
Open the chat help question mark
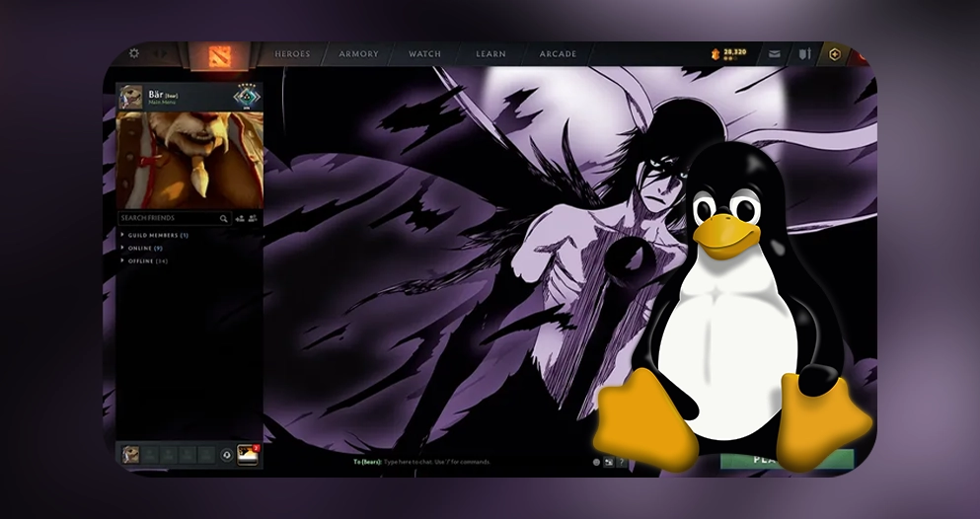pos(621,462)
